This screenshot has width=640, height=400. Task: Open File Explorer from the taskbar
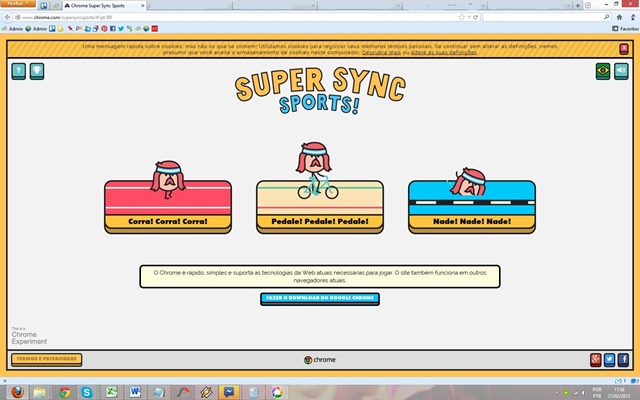pos(40,392)
